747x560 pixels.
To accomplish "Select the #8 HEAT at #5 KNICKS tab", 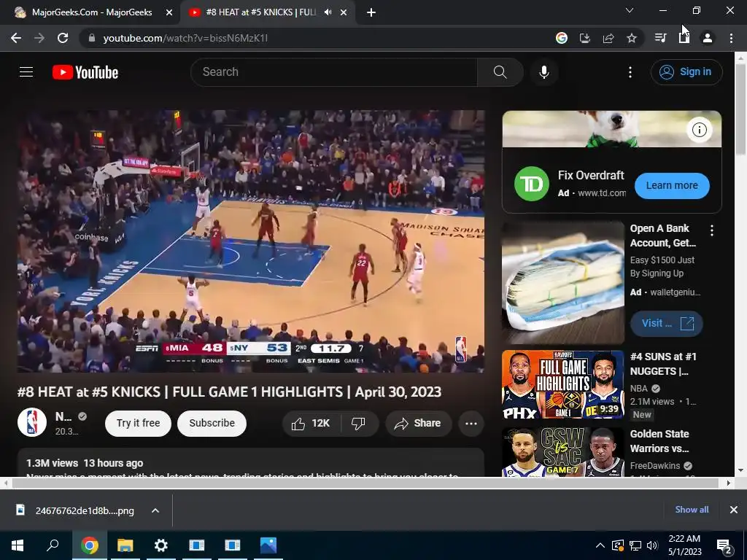I will (x=260, y=12).
